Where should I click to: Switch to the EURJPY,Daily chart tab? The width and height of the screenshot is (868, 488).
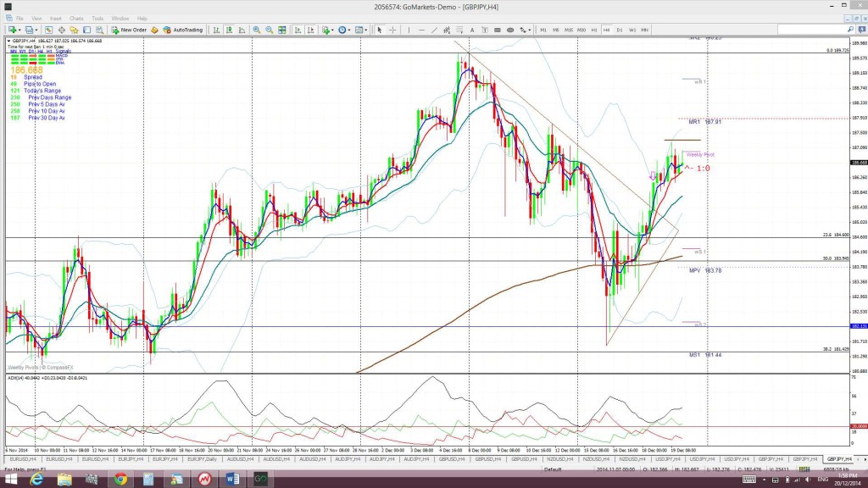tap(202, 459)
